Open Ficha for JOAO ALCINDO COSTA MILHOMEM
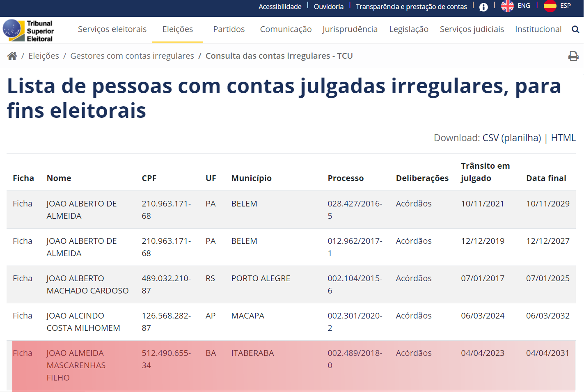The image size is (584, 392). click(23, 316)
